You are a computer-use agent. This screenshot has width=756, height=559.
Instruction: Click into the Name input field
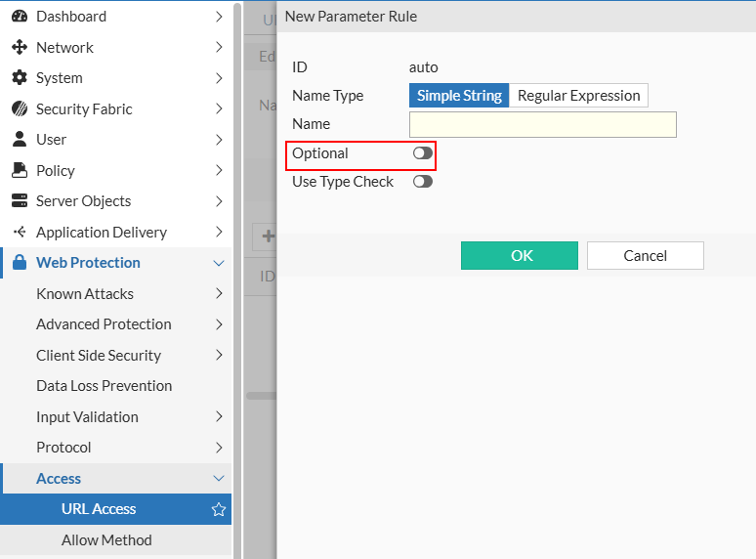[x=542, y=124]
